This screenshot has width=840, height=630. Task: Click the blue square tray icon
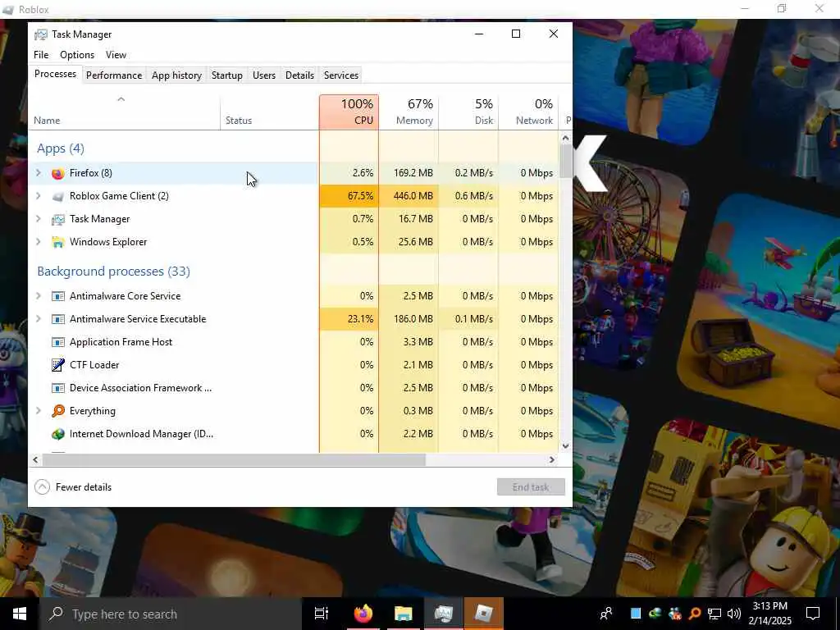click(x=636, y=614)
